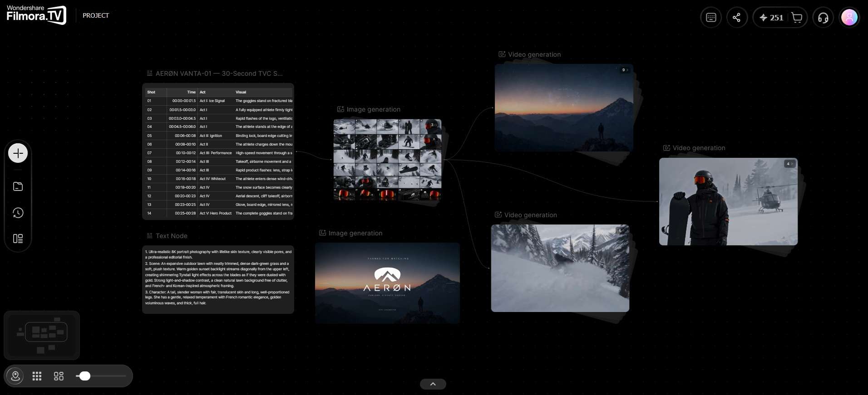Screen dimensions: 868x395
Task: Click the Character: tall slender woman paragraph
Action: point(218,297)
